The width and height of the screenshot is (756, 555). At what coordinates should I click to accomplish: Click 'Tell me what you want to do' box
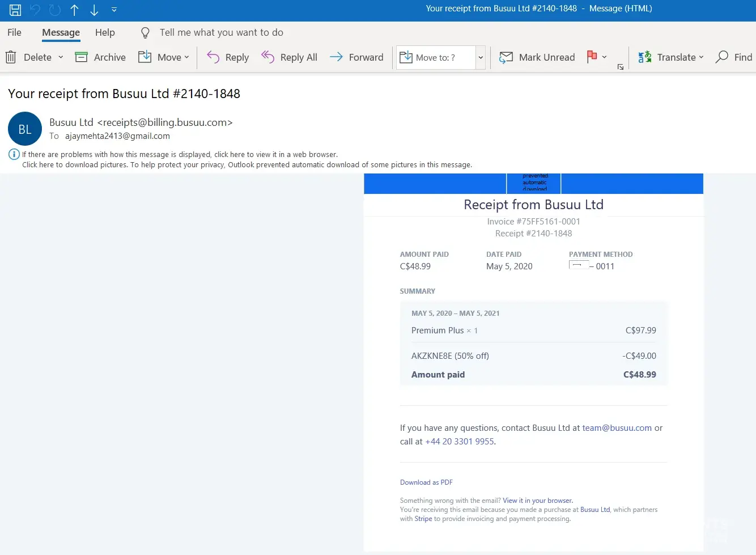(x=221, y=32)
